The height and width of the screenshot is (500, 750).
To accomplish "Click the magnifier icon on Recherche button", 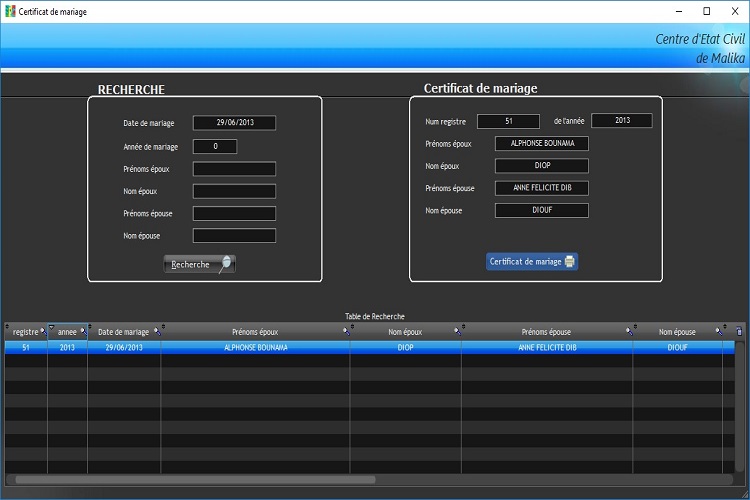I will pyautogui.click(x=227, y=264).
